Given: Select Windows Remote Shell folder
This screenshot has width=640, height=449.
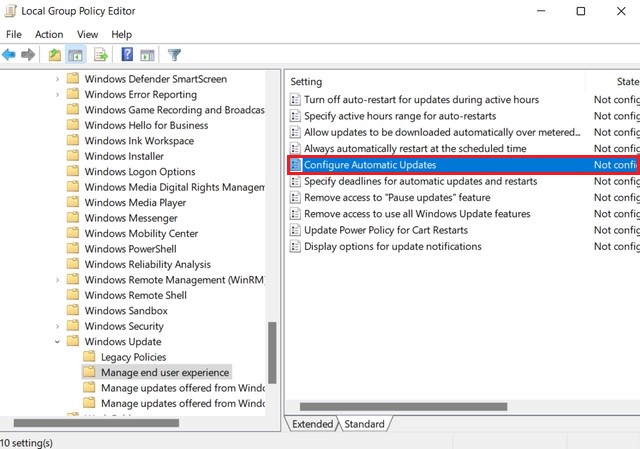Looking at the screenshot, I should tap(127, 296).
